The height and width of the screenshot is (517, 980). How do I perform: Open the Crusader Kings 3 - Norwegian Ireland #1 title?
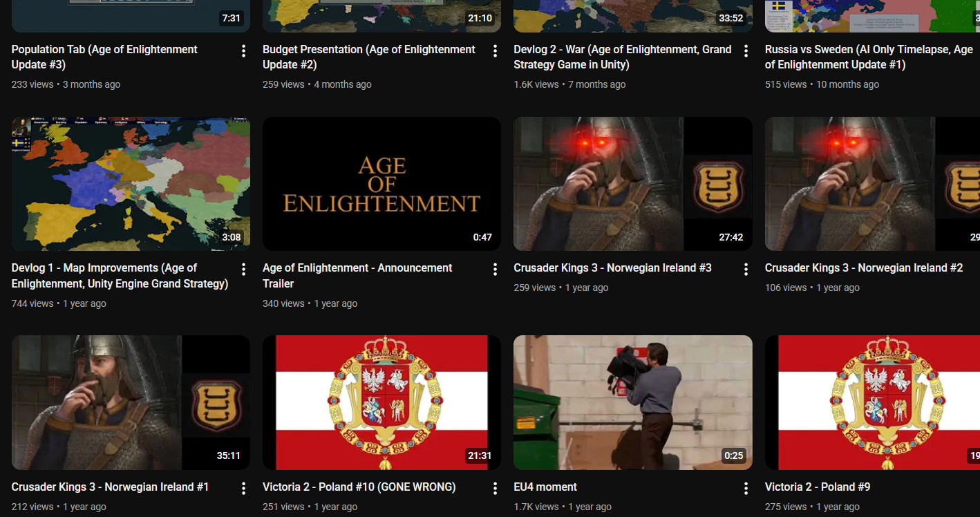point(110,487)
